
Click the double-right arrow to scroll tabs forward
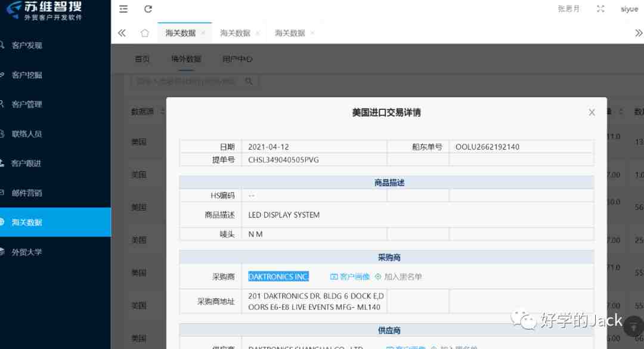click(638, 33)
